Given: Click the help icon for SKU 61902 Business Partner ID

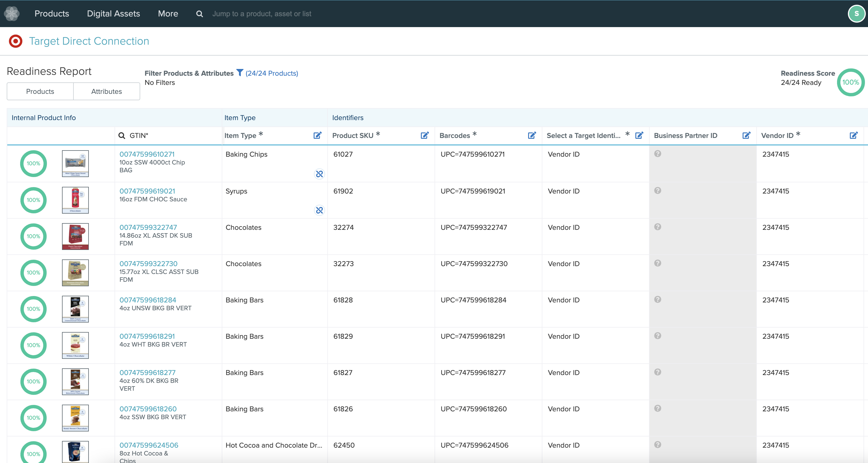Looking at the screenshot, I should click(657, 190).
